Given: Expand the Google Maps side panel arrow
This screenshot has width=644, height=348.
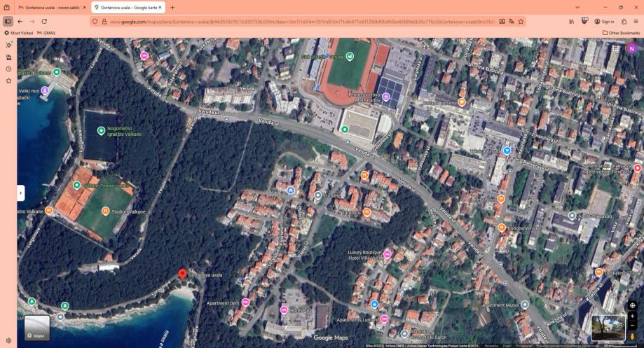Looking at the screenshot, I should coord(20,193).
